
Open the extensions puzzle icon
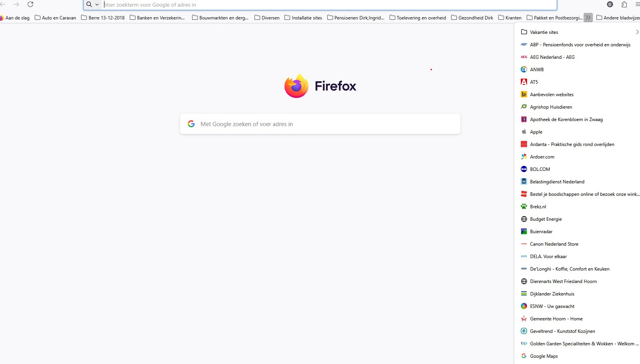click(624, 4)
